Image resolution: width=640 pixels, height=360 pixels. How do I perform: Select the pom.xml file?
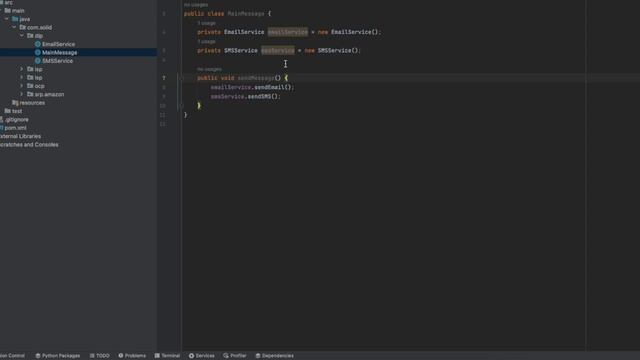(x=13, y=128)
